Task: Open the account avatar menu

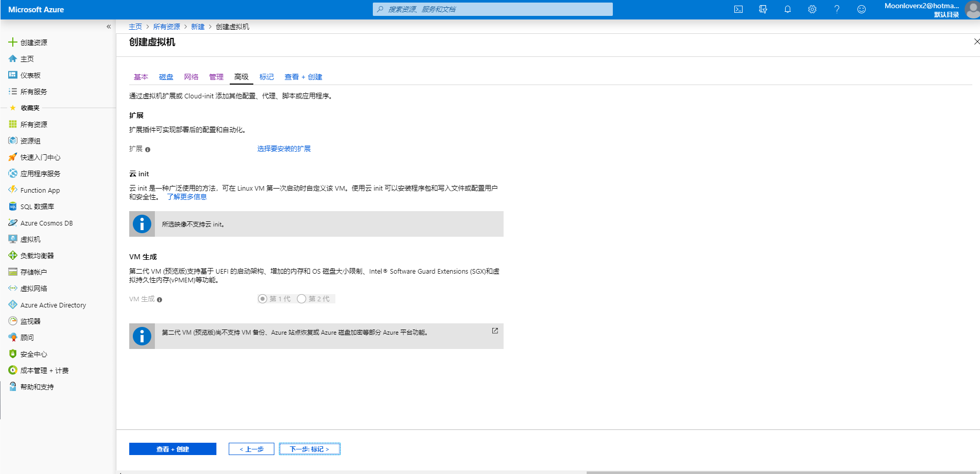Action: click(972, 9)
